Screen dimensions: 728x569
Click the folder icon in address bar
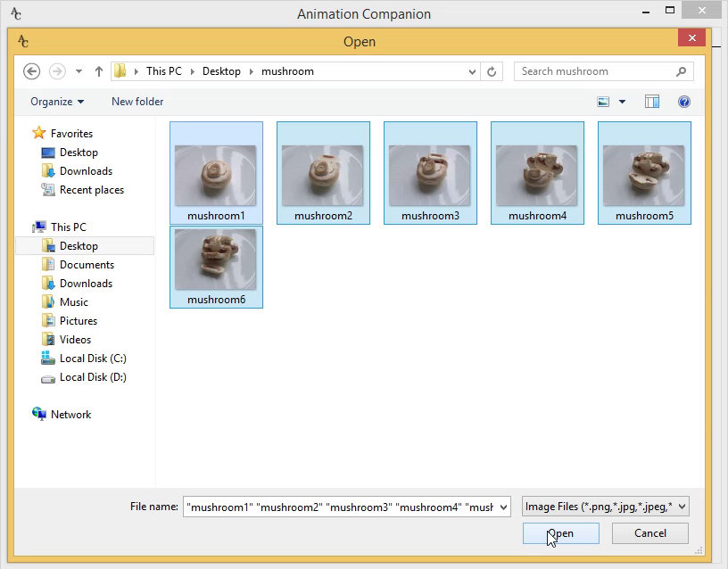pos(120,71)
